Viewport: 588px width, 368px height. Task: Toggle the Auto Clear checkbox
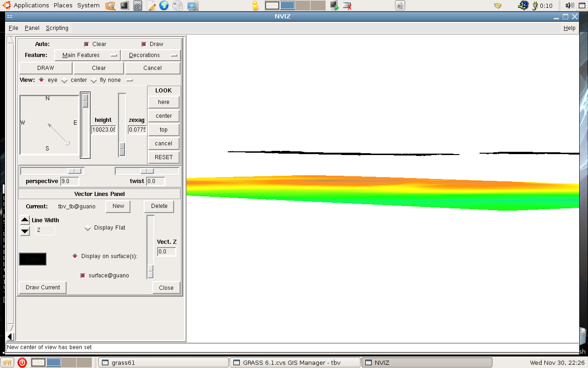[x=86, y=44]
